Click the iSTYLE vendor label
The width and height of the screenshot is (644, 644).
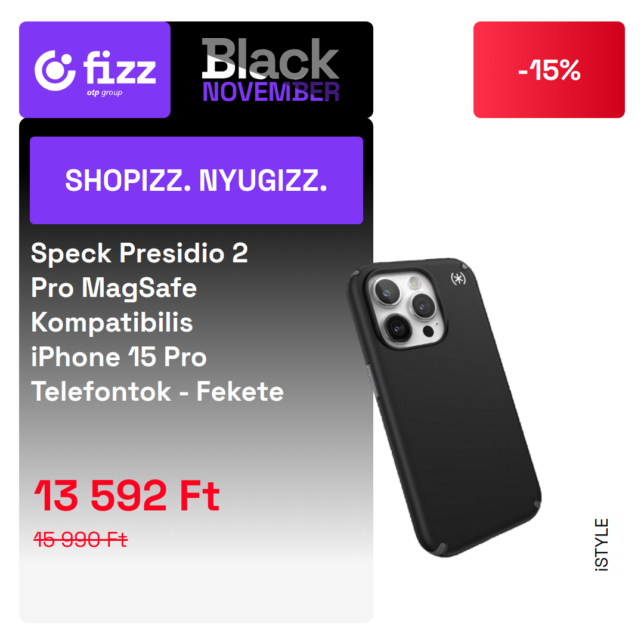[602, 544]
